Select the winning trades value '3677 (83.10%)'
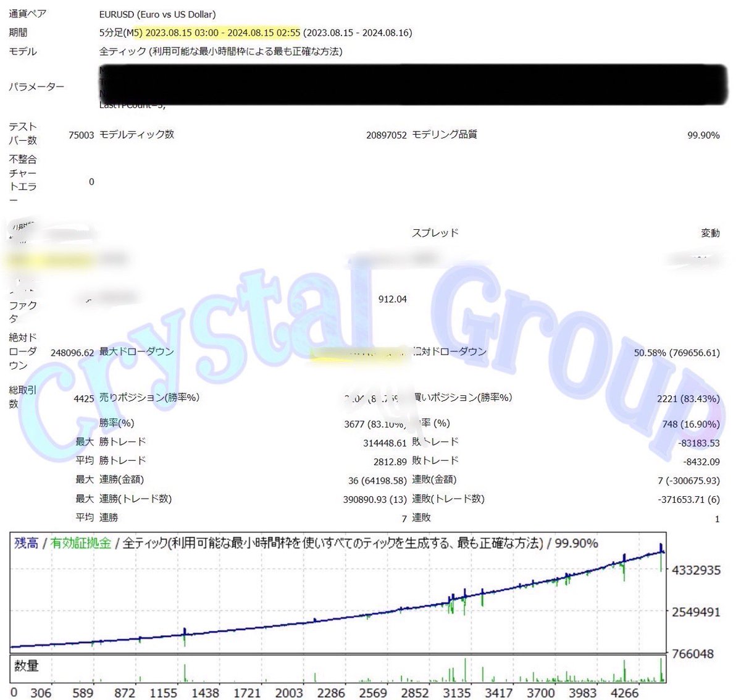This screenshot has width=741, height=700. coord(375,424)
